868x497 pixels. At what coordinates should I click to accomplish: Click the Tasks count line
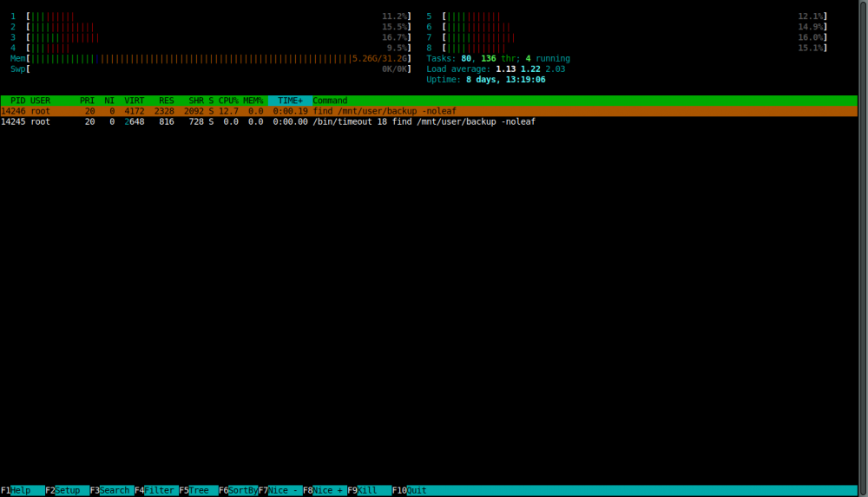[498, 59]
